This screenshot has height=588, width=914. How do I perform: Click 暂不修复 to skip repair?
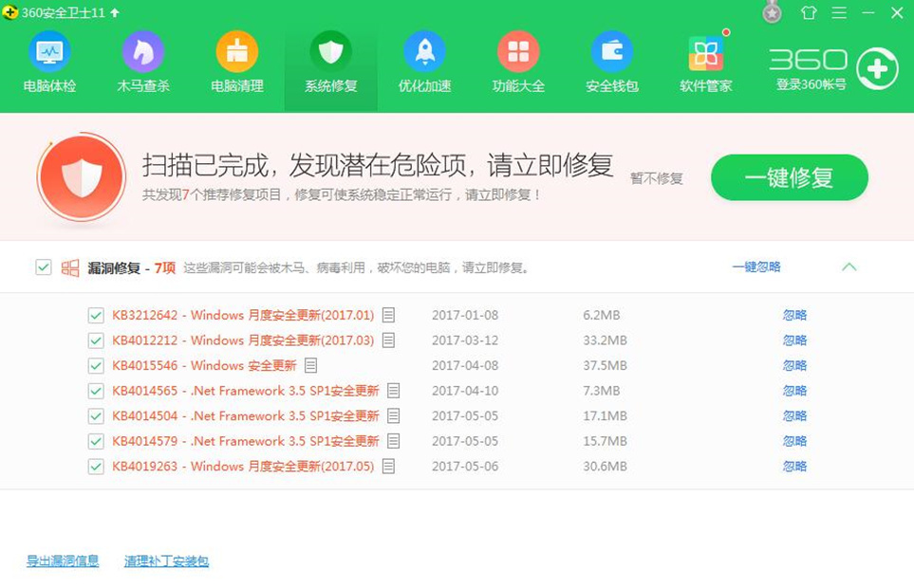[x=656, y=178]
